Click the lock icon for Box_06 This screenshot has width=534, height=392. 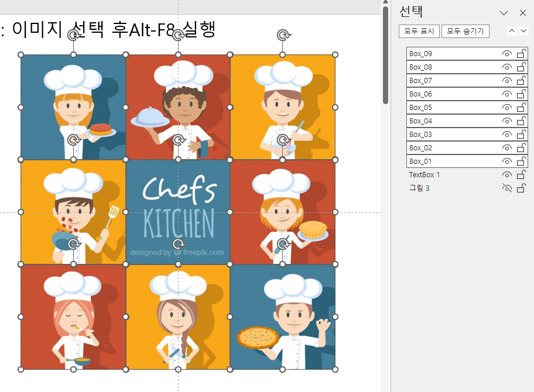[521, 94]
